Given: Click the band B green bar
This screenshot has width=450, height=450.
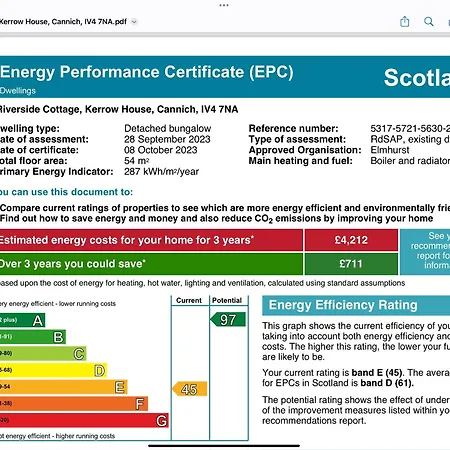Looking at the screenshot, I should point(33,337).
